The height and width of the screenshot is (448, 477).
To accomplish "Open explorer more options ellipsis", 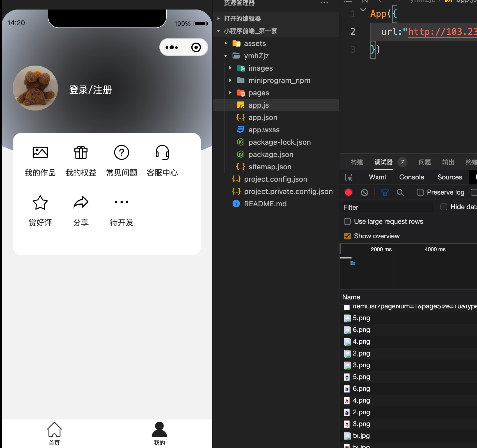I will 324,3.
